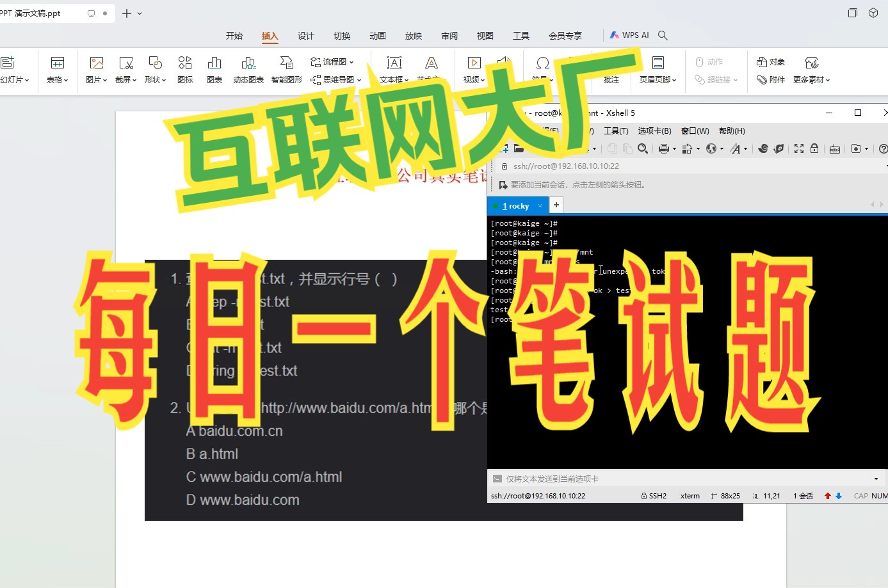Viewport: 888px width, 588px height.
Task: Click the 批注 comment button
Action: point(611,80)
